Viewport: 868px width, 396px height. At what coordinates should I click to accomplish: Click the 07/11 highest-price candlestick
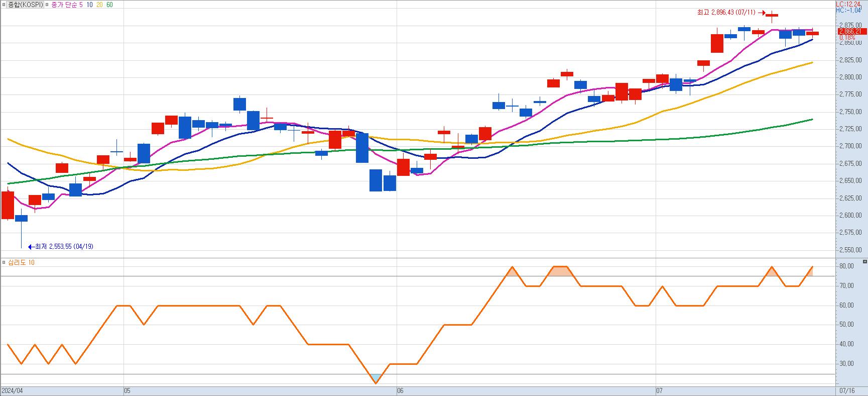[x=772, y=16]
